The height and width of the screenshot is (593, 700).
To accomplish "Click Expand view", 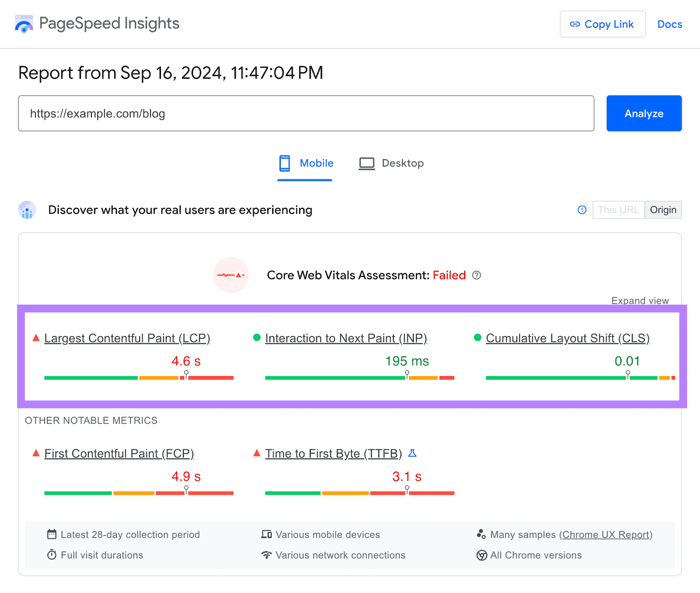I will 640,300.
